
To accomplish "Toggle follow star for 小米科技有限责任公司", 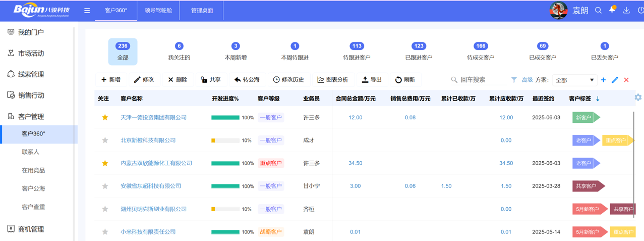I will click(x=105, y=232).
